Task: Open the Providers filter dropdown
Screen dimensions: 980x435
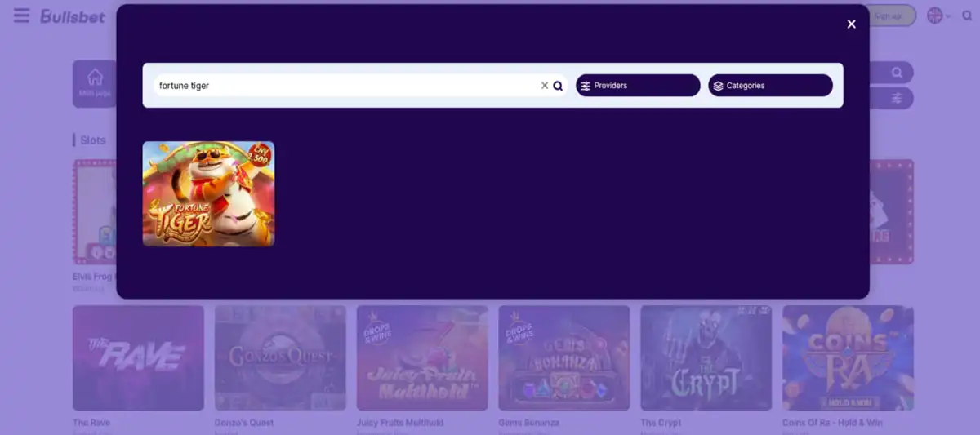Action: pos(638,86)
